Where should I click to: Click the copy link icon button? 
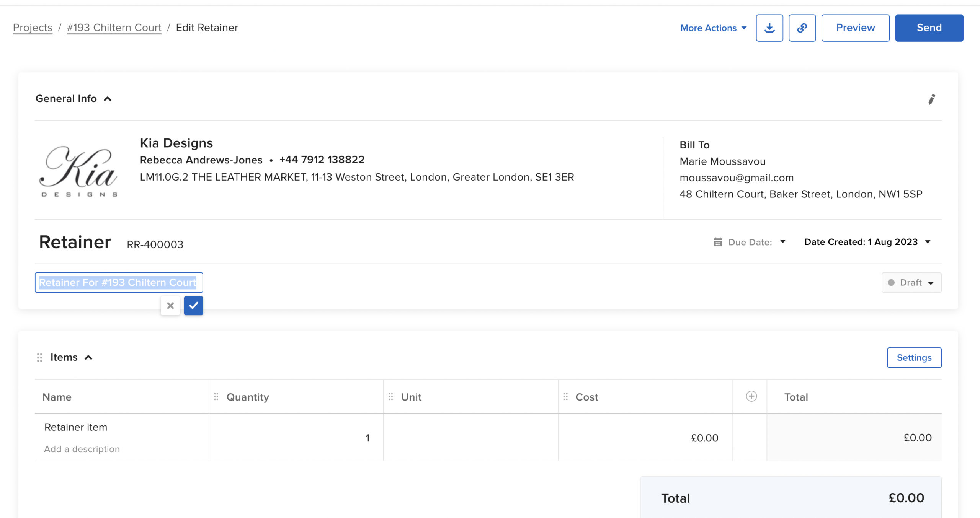pos(802,28)
